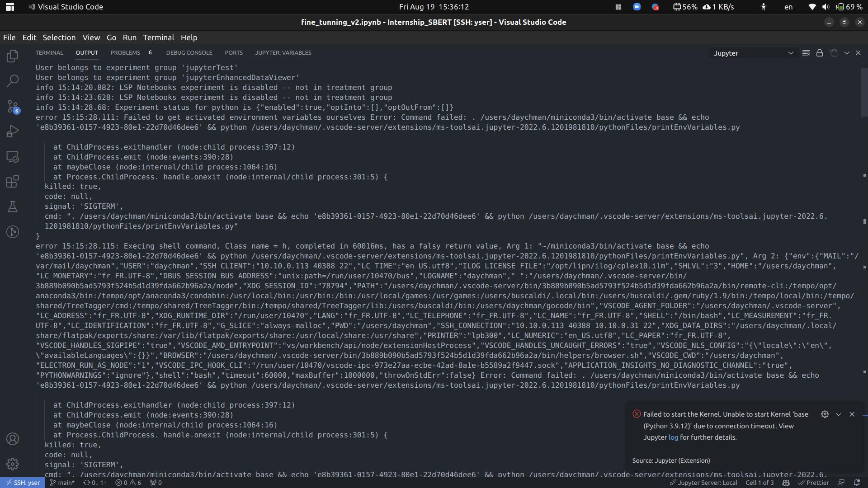Open the Extensions view icon
Screen dimensions: 868x488
coord(13,182)
